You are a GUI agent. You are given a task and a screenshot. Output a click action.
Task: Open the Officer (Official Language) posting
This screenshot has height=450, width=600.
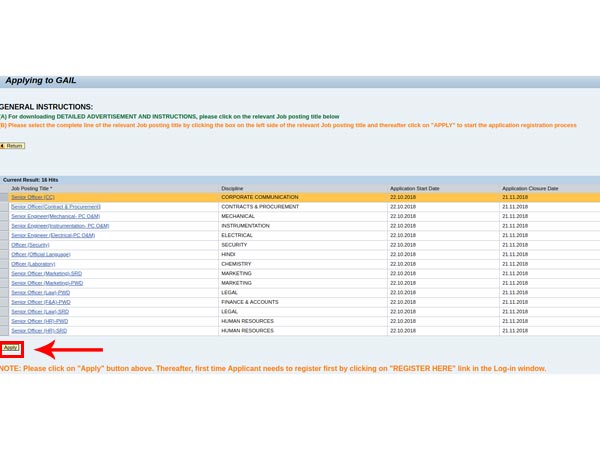(x=41, y=254)
